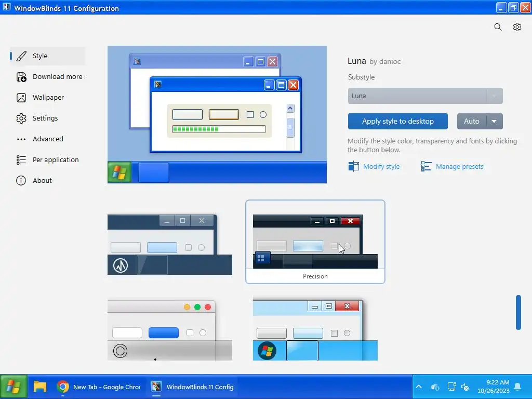Open the search magnifier icon
The height and width of the screenshot is (399, 532).
coord(498,27)
